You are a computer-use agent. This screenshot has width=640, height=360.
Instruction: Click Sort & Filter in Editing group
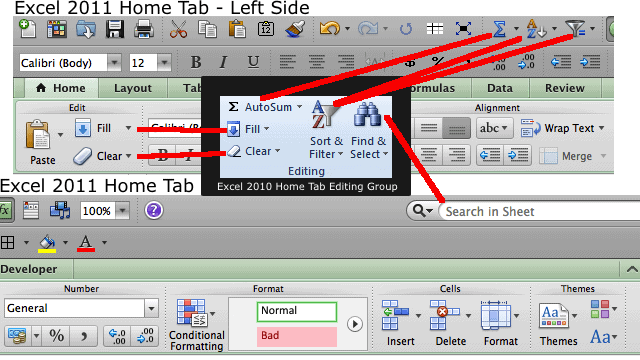[325, 130]
